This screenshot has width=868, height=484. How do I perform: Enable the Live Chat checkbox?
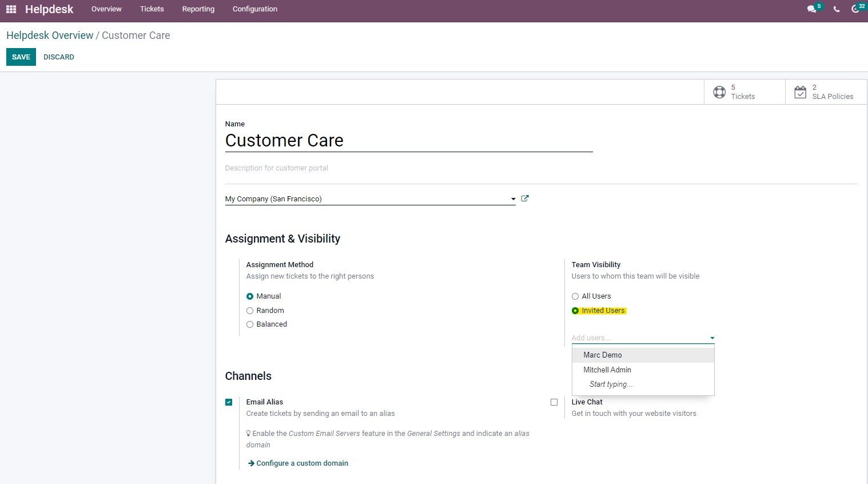[554, 402]
